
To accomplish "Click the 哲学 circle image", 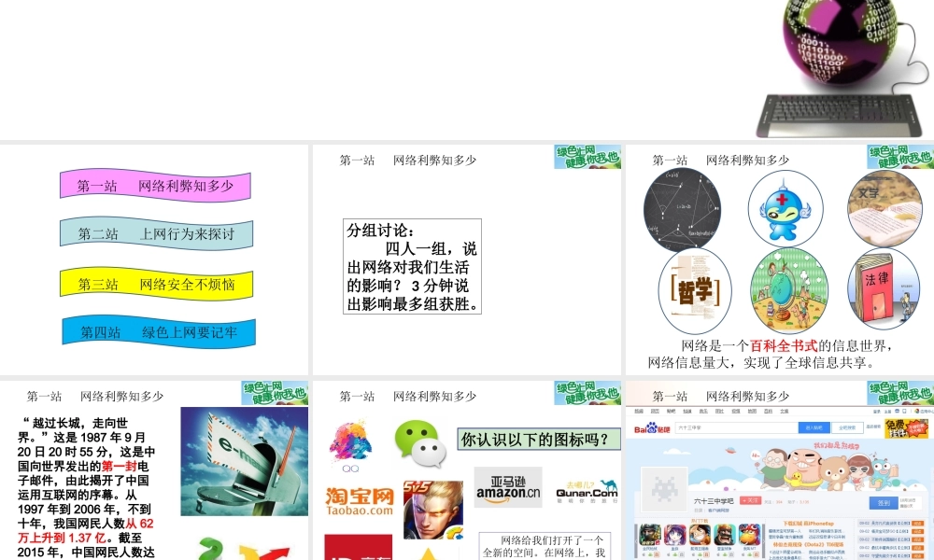I will pyautogui.click(x=695, y=291).
